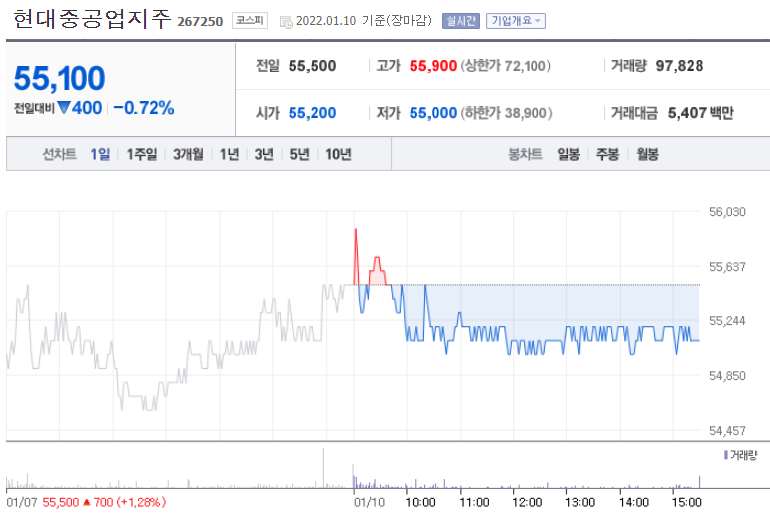
Task: Show the 5년 line chart
Action: (300, 154)
